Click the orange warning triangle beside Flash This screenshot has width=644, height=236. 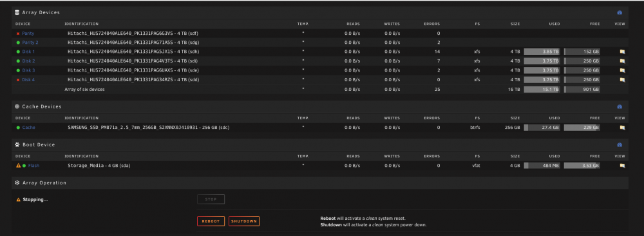tap(18, 166)
